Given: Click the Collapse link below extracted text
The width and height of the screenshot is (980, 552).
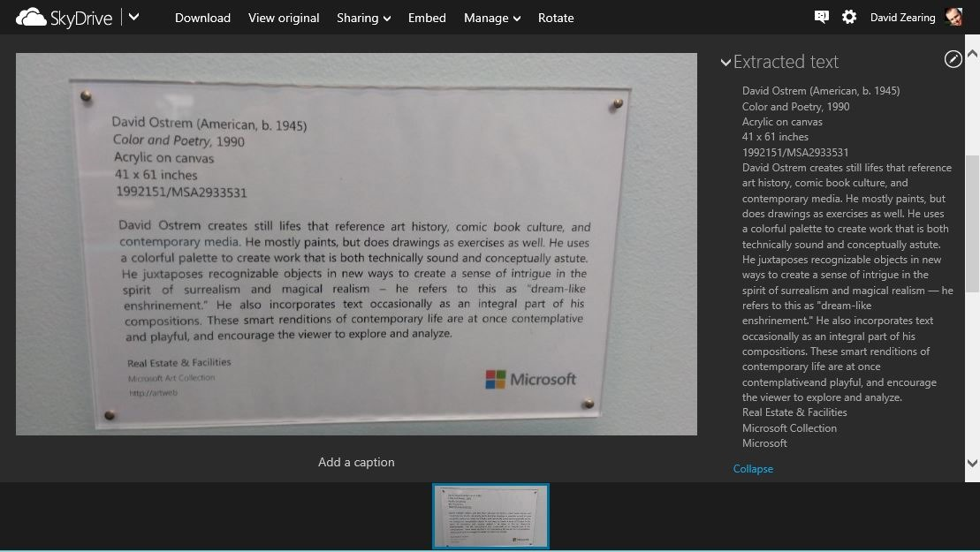Looking at the screenshot, I should click(x=753, y=468).
